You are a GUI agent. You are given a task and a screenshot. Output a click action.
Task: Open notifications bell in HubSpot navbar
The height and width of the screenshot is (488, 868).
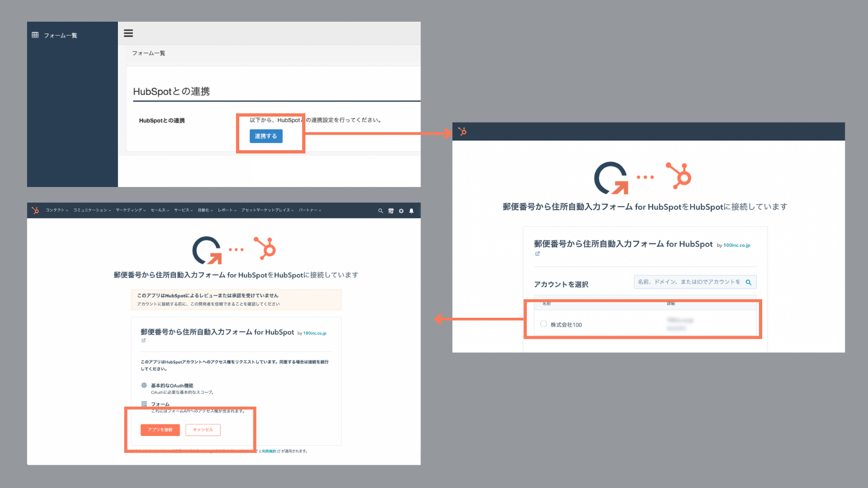click(x=411, y=211)
